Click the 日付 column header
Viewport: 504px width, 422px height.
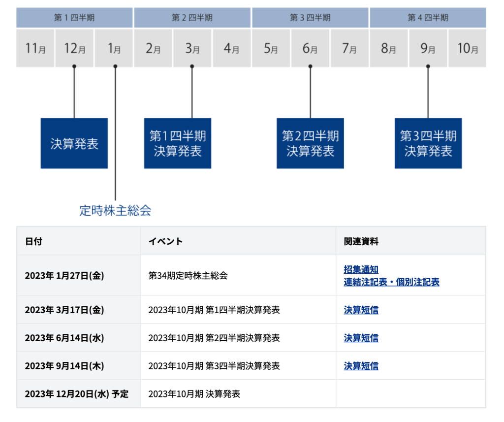point(33,241)
